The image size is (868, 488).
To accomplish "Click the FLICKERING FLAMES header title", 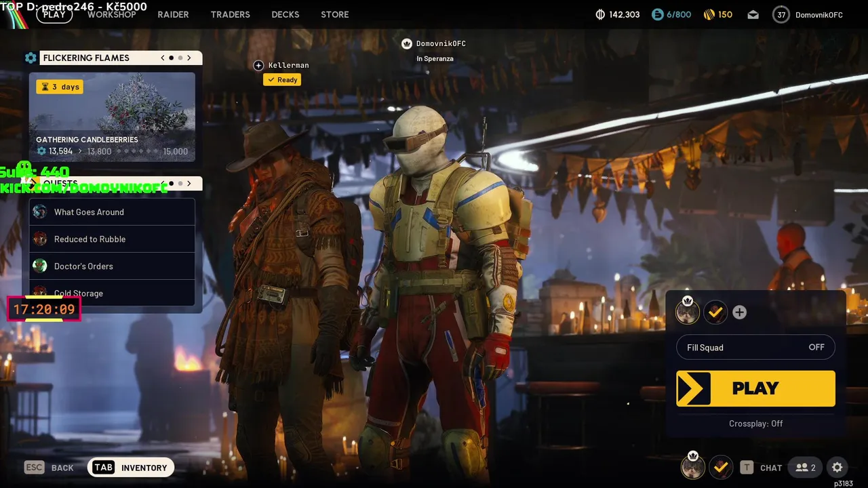I will [x=86, y=58].
